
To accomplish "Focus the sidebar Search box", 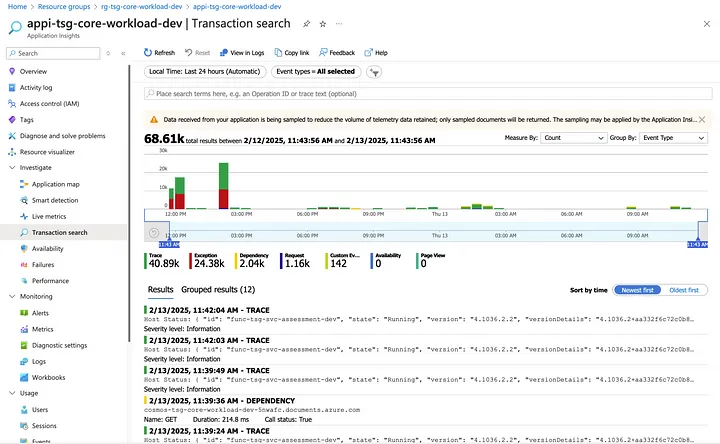I will pyautogui.click(x=53, y=53).
